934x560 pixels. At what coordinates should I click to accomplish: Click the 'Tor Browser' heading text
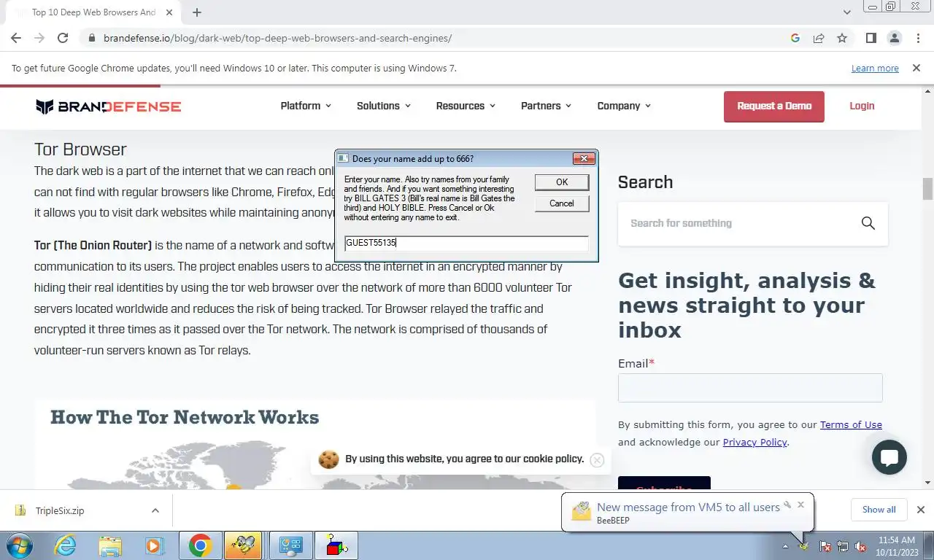click(80, 149)
